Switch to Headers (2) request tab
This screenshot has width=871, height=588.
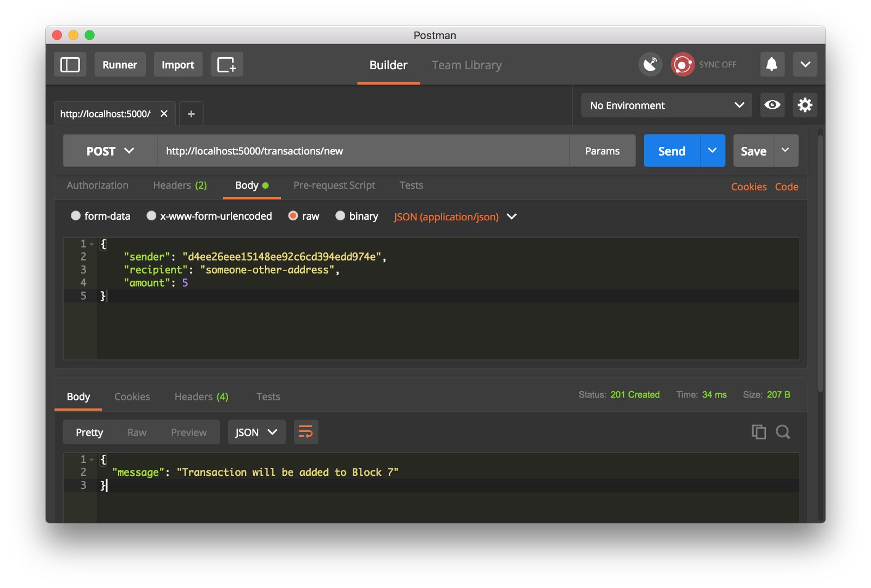tap(180, 185)
